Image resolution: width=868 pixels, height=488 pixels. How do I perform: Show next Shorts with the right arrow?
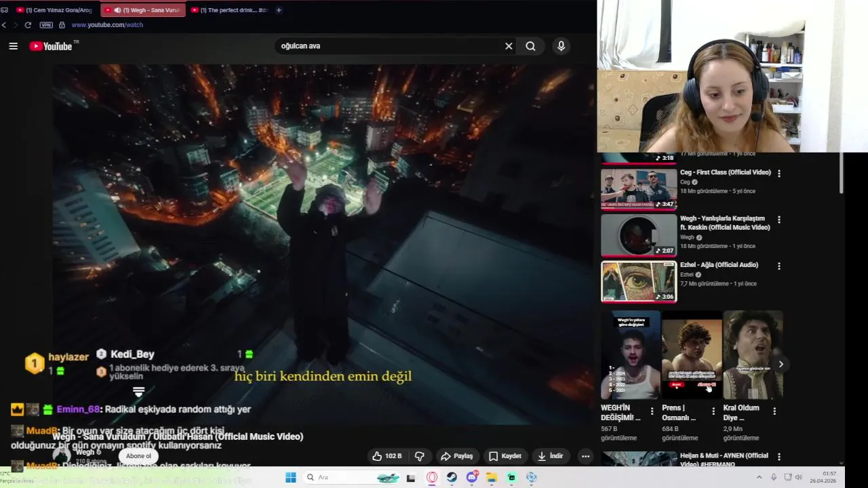781,364
